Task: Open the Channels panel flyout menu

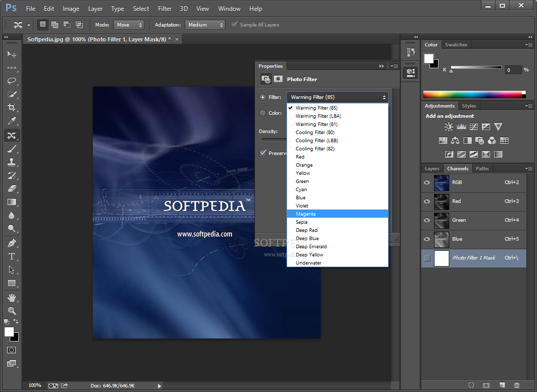Action: coord(529,168)
